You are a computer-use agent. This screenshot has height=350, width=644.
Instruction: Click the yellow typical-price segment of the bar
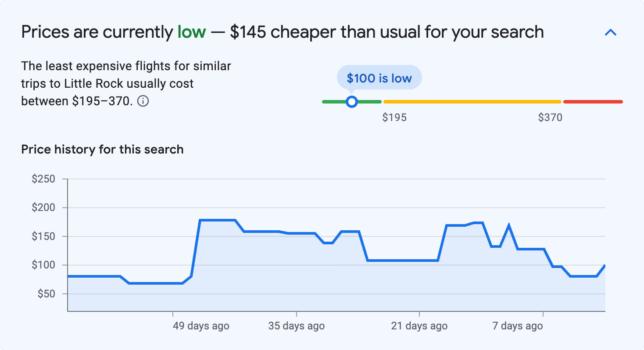472,101
